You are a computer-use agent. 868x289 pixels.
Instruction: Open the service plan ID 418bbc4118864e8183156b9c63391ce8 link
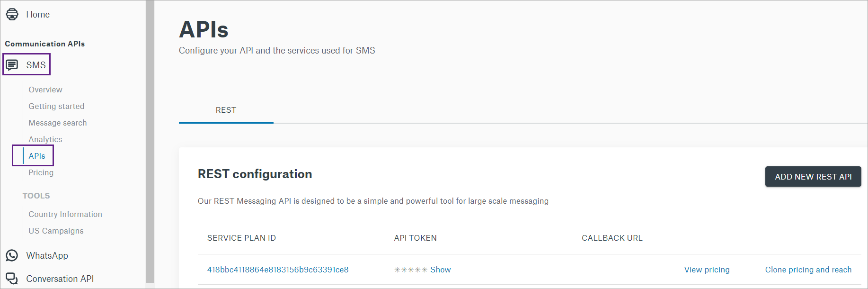278,270
